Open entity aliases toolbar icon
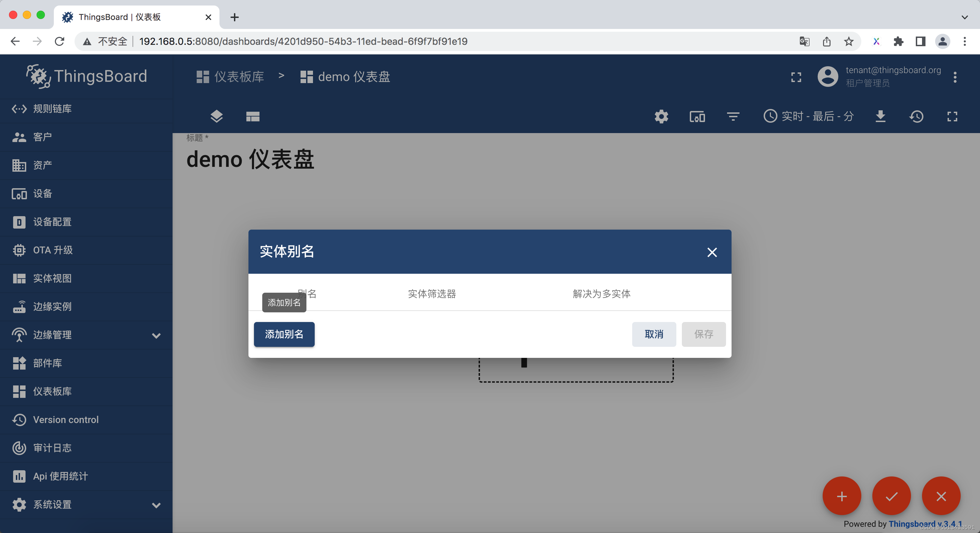 [x=697, y=117]
